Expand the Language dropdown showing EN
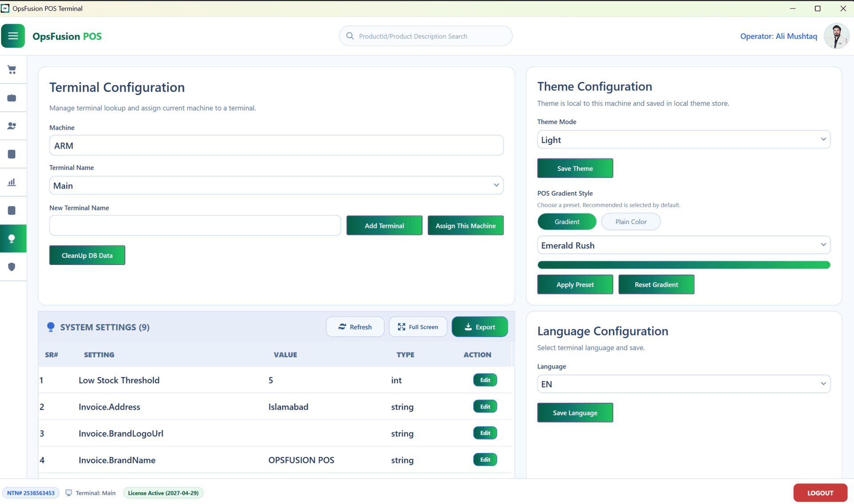Viewport: 854px width, 504px height. tap(684, 384)
